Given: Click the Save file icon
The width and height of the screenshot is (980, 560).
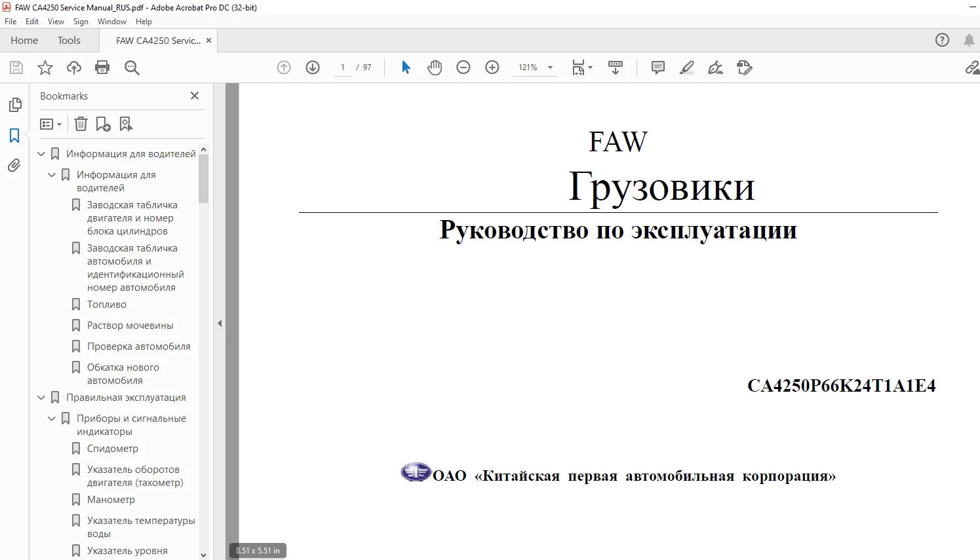Looking at the screenshot, I should point(16,67).
